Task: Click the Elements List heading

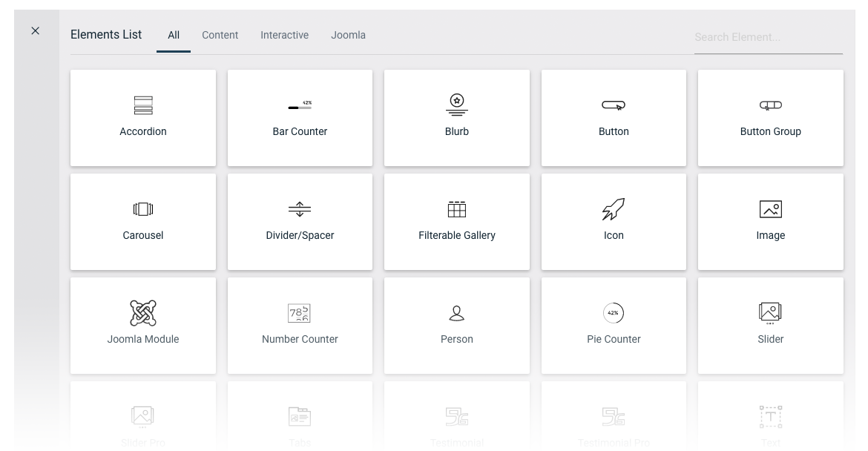Action: (106, 34)
